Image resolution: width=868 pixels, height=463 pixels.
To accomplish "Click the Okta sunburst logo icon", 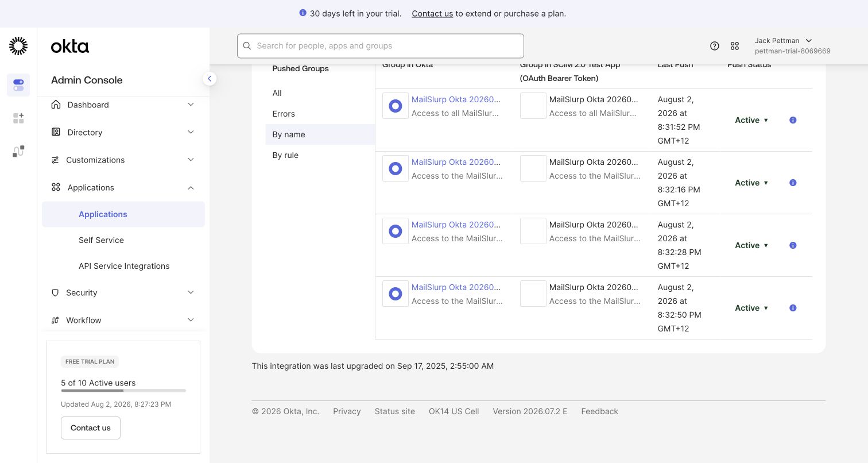I will pos(18,46).
